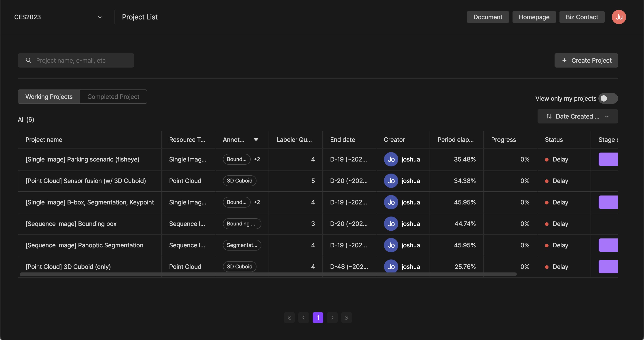
Task: Open the Date Created sort dropdown
Action: [578, 116]
